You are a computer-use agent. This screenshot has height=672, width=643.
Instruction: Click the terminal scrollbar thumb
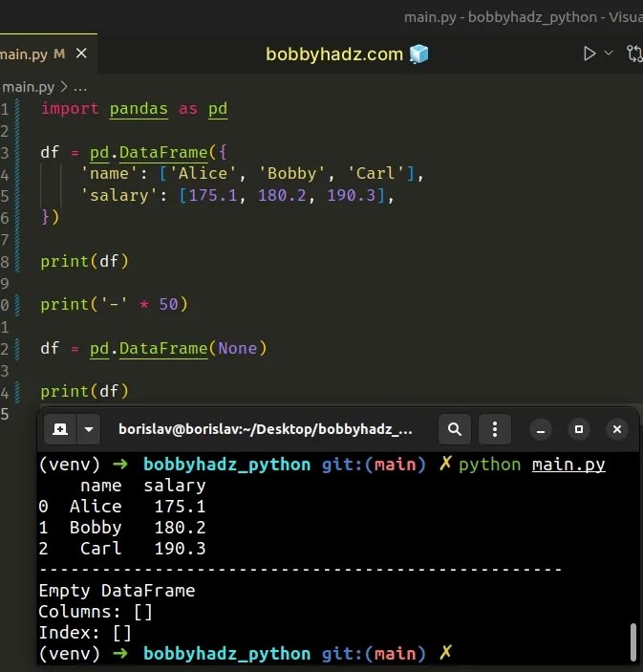[x=633, y=642]
